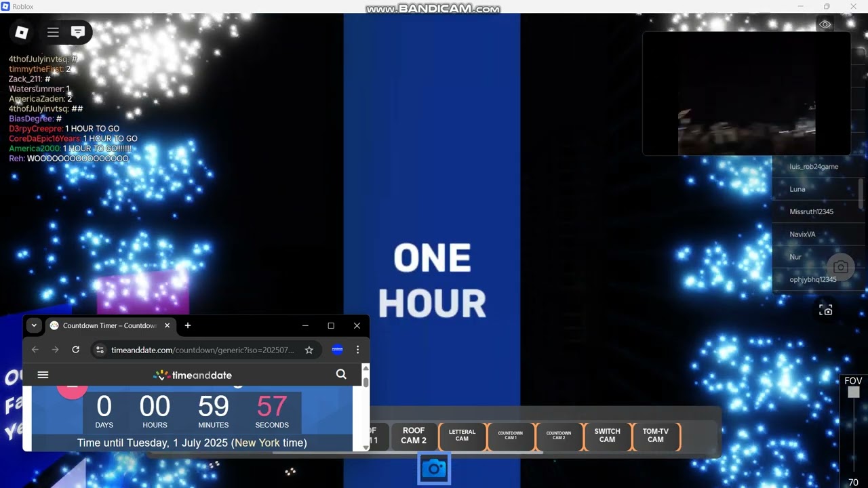
Task: Click the camera bar horizontal scrollbar
Action: [407, 453]
